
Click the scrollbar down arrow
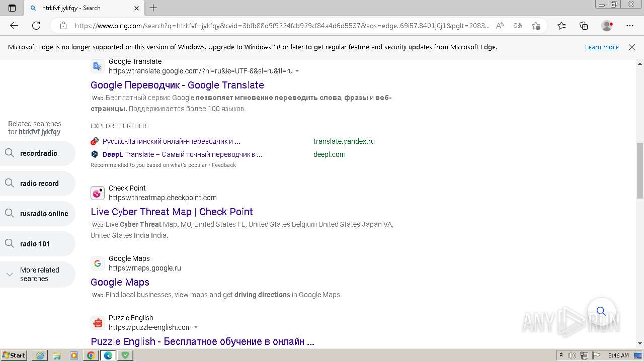point(640,343)
